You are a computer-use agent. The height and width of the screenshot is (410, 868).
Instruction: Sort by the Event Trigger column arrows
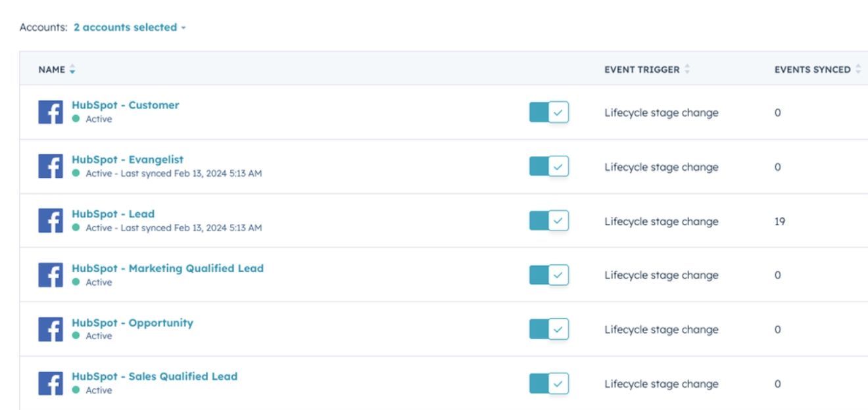coord(687,70)
